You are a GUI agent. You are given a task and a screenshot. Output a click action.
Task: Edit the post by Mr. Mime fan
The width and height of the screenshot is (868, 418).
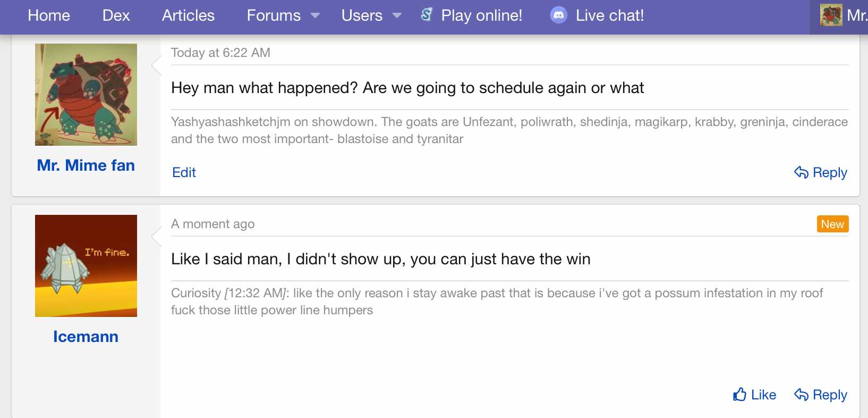184,172
